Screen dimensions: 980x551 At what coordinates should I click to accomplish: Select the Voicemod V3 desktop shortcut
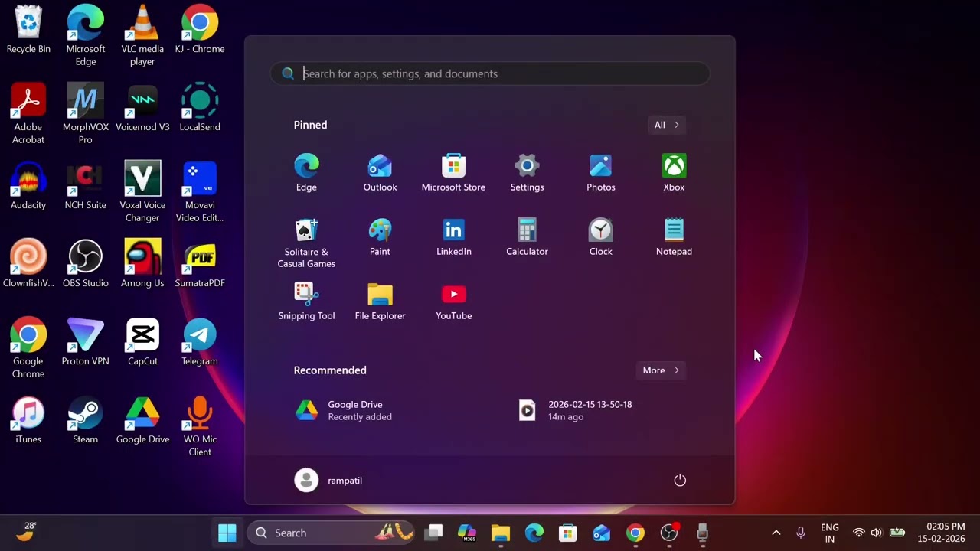[x=142, y=108]
